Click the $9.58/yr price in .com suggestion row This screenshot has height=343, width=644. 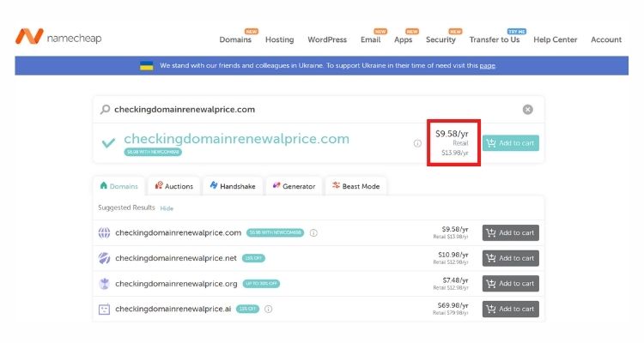(x=455, y=229)
